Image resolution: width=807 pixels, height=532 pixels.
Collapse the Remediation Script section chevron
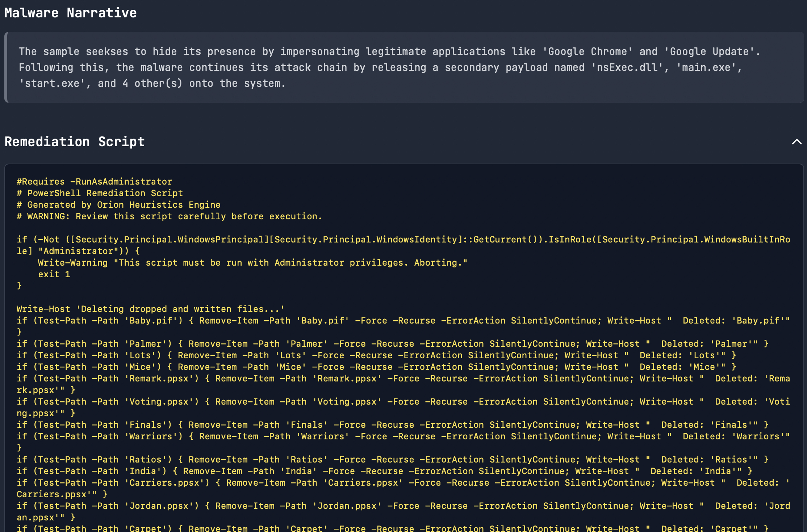(796, 142)
